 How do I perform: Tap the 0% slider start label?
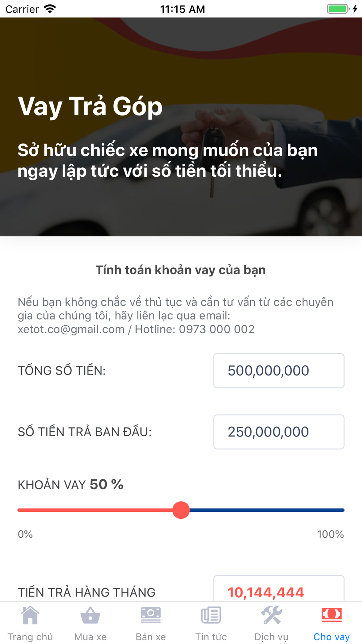(x=25, y=534)
